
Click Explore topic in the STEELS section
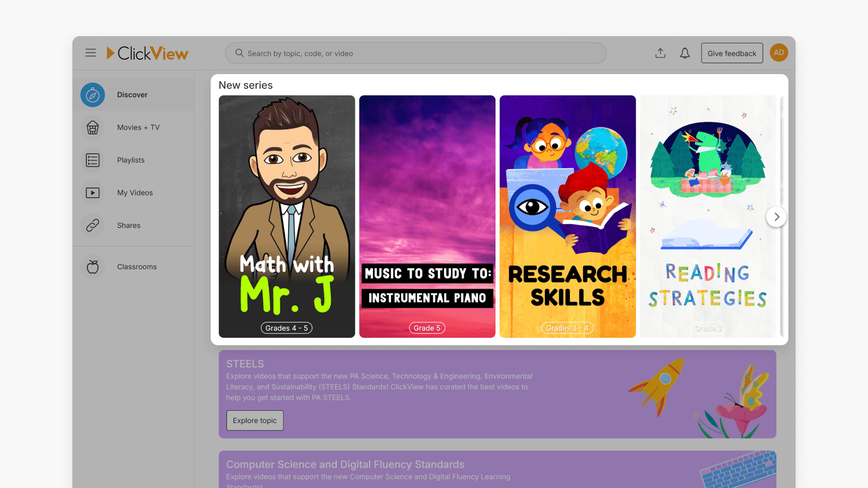pos(255,420)
